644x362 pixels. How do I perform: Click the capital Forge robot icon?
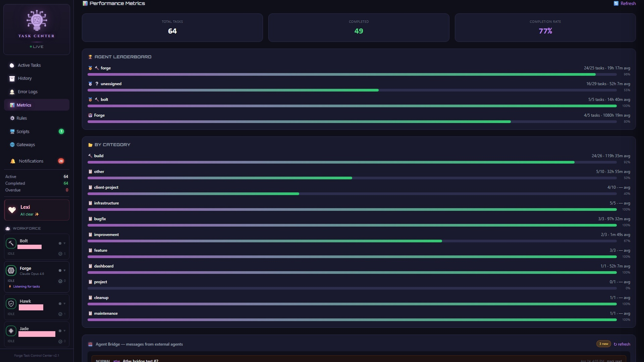(90, 115)
